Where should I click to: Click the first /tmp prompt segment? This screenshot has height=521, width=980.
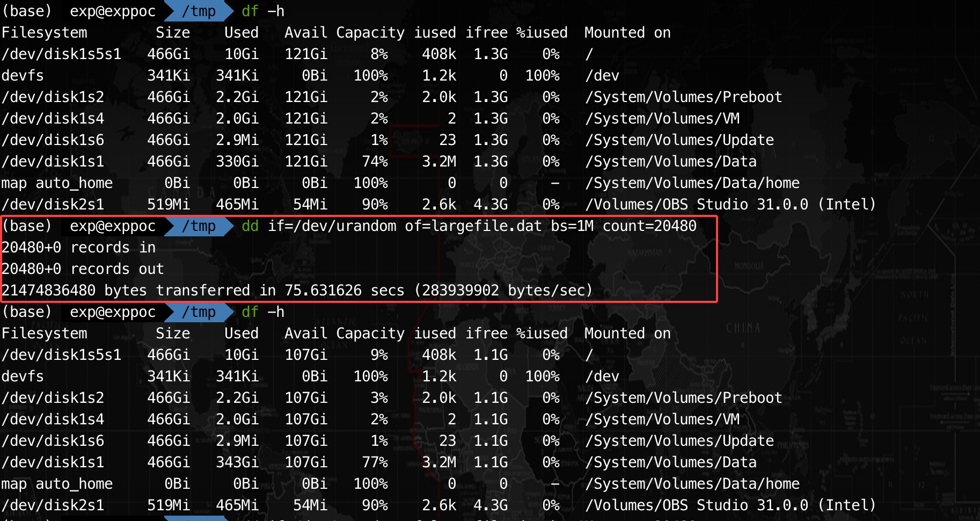199,11
